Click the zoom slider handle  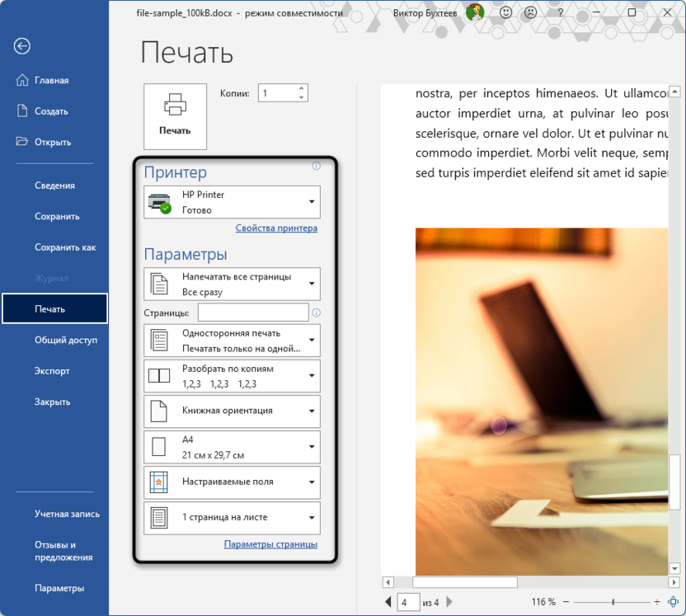click(x=613, y=603)
